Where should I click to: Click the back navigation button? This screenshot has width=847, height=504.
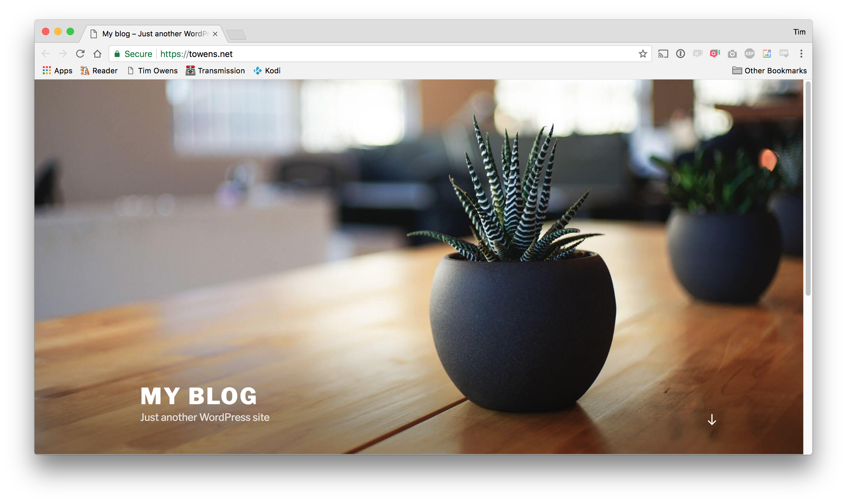[x=46, y=53]
